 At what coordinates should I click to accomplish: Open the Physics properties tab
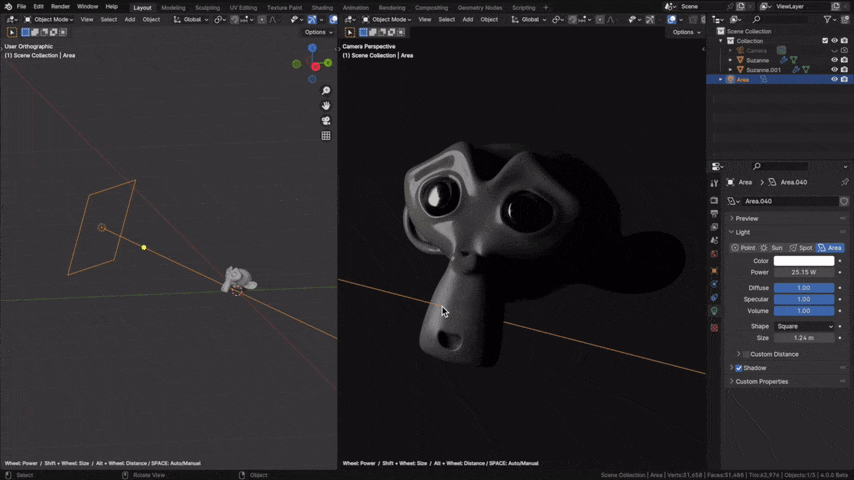[714, 284]
